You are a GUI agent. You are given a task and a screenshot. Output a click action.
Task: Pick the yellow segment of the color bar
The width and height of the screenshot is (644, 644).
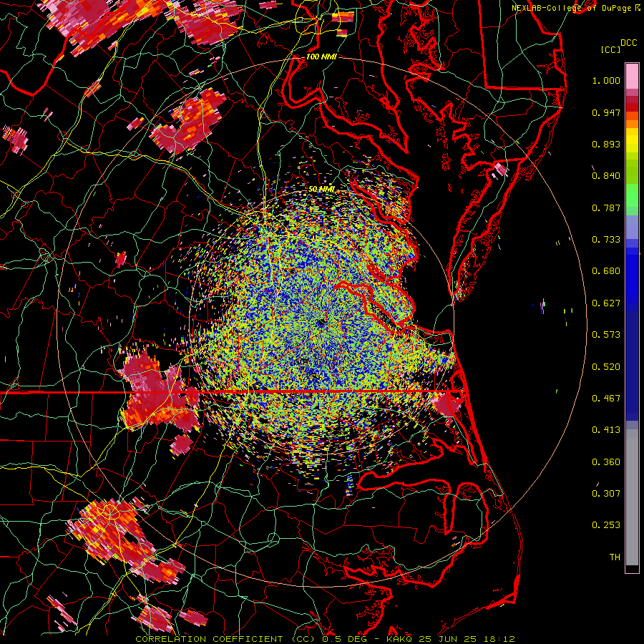point(632,141)
